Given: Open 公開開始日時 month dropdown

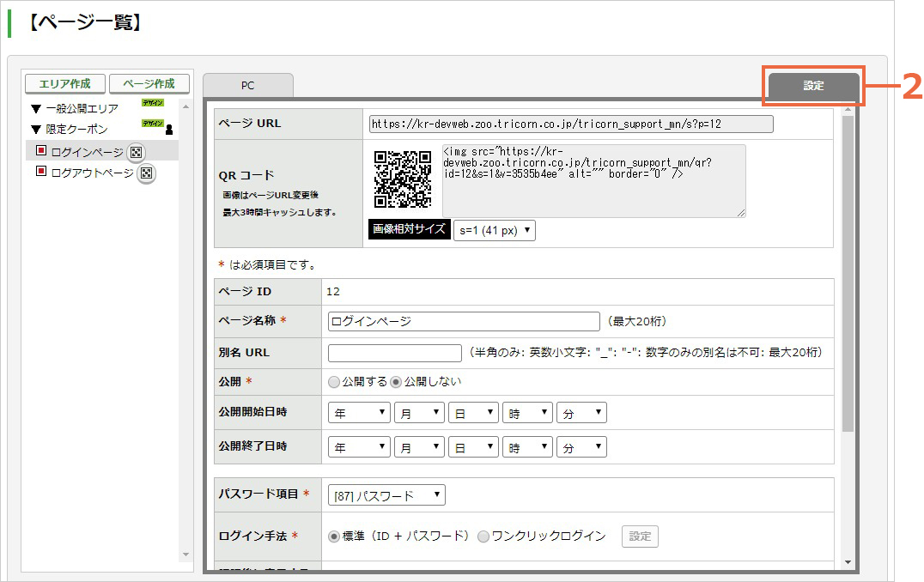Looking at the screenshot, I should point(419,413).
